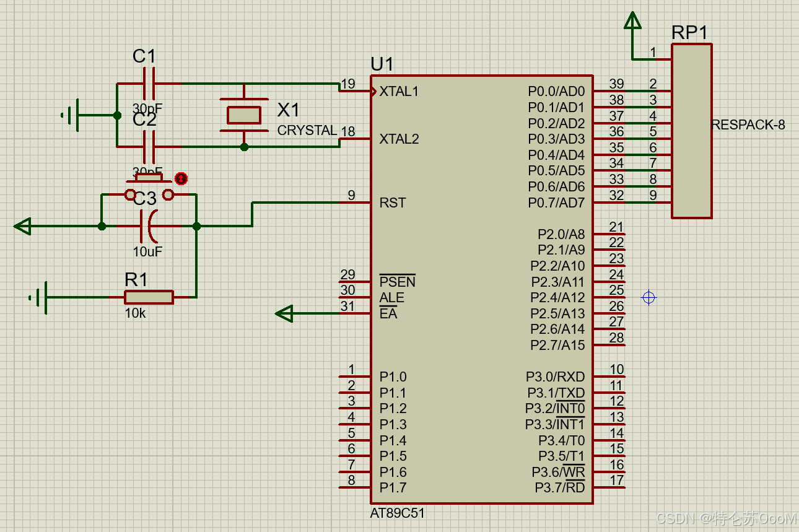
Task: Click the ALE pin label
Action: point(391,297)
